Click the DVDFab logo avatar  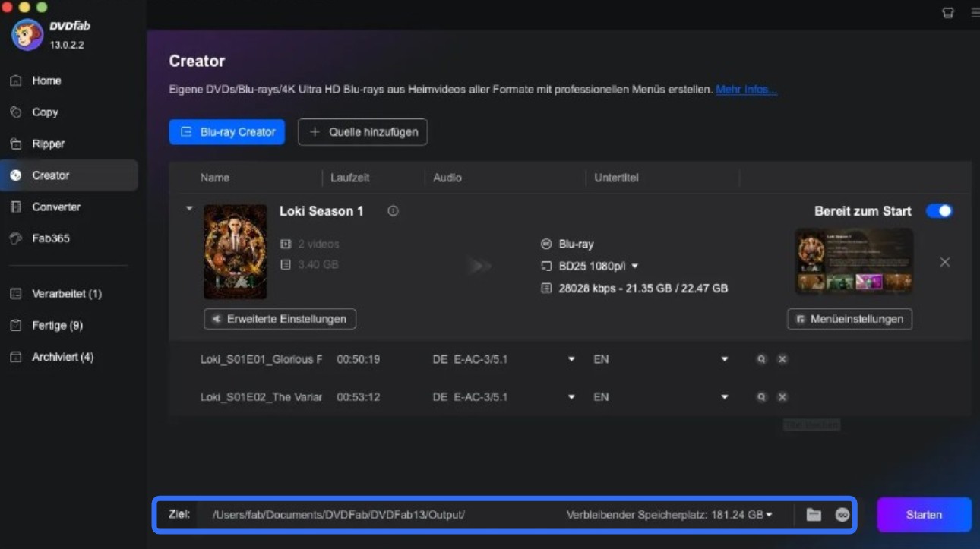point(27,35)
